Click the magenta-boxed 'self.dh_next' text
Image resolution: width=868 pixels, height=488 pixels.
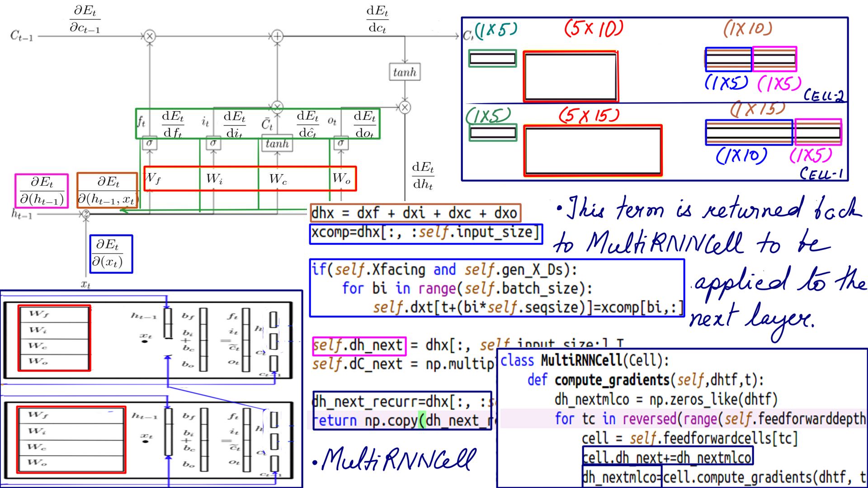click(359, 346)
